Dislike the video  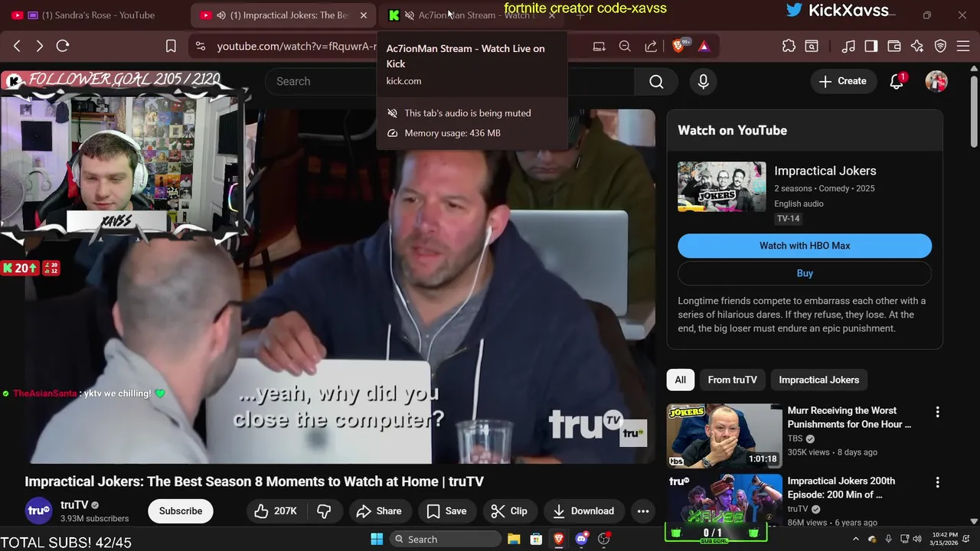click(x=324, y=511)
